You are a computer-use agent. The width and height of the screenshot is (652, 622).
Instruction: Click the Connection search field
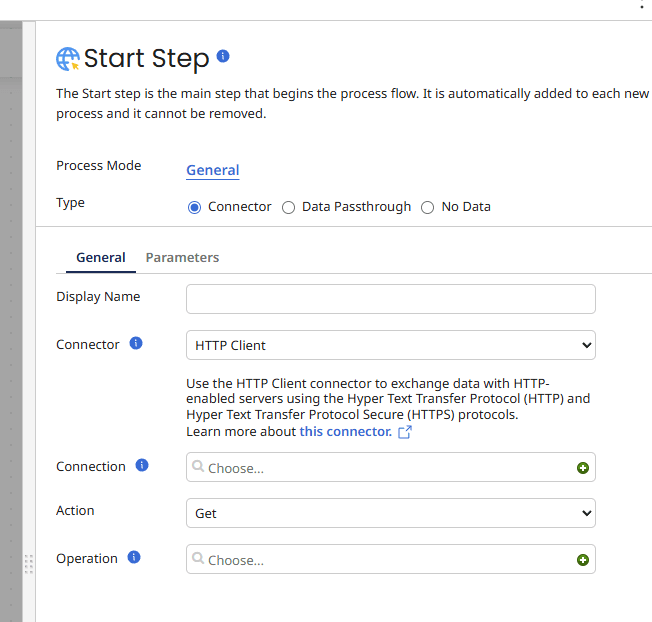point(380,468)
